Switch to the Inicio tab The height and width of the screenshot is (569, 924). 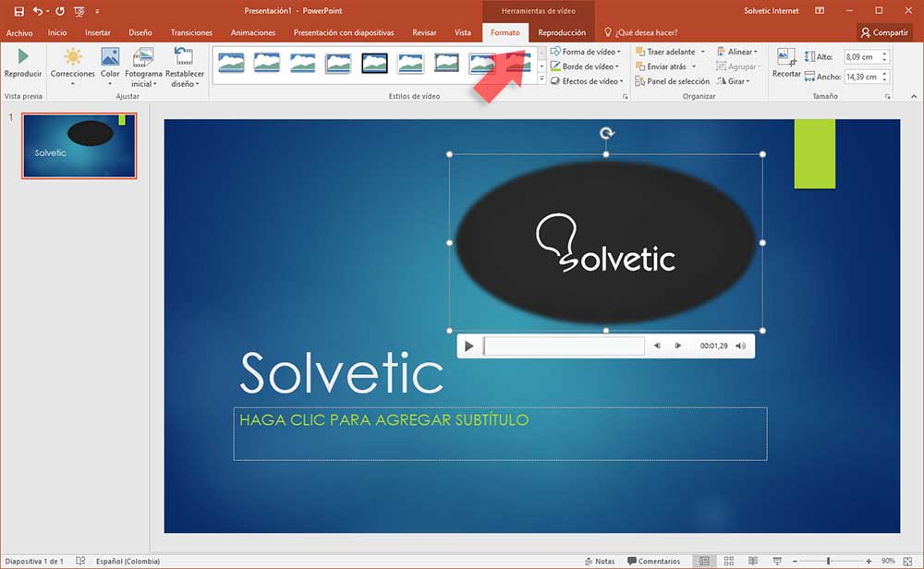pos(57,32)
